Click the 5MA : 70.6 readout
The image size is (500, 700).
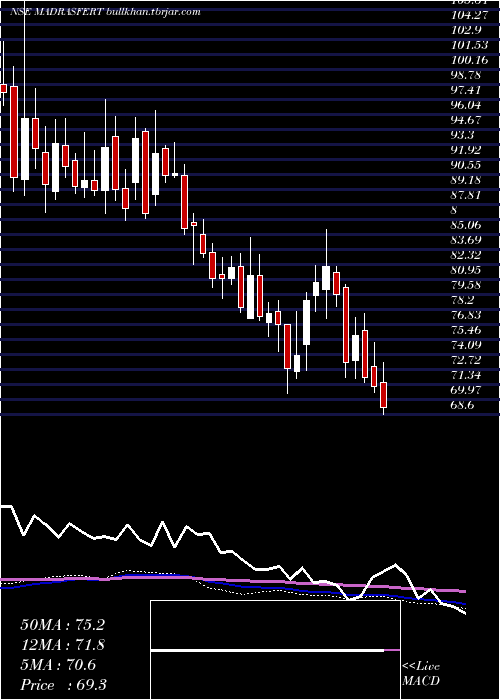[x=58, y=665]
